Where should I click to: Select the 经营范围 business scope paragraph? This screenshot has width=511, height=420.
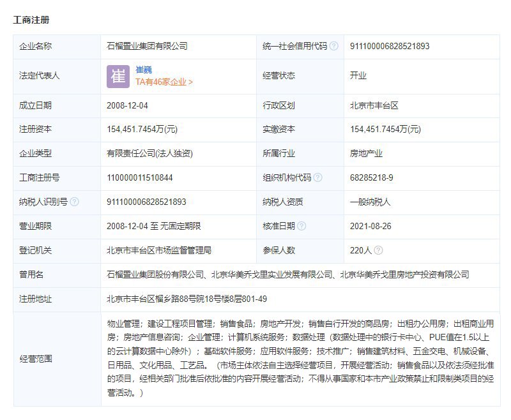point(300,358)
